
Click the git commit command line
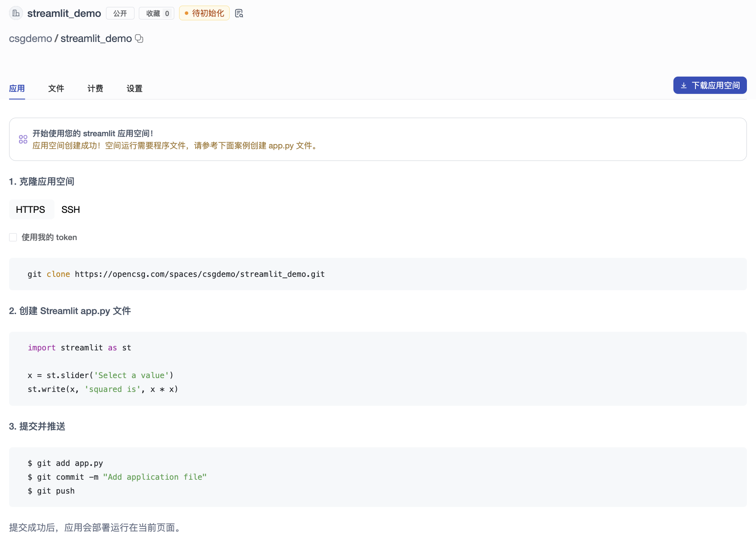(117, 477)
